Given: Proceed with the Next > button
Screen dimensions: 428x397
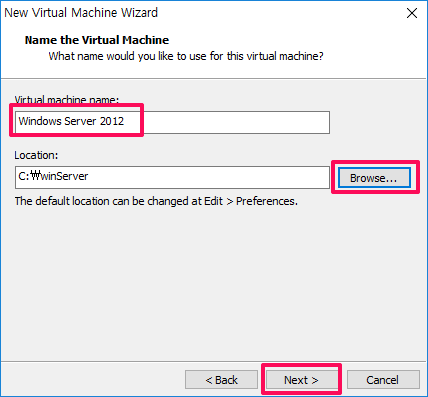Looking at the screenshot, I should click(x=301, y=379).
